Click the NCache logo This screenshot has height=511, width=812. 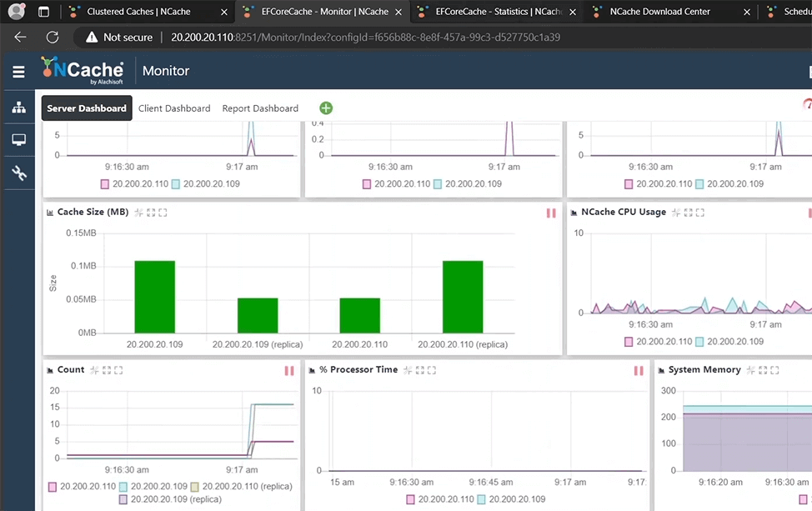tap(83, 70)
